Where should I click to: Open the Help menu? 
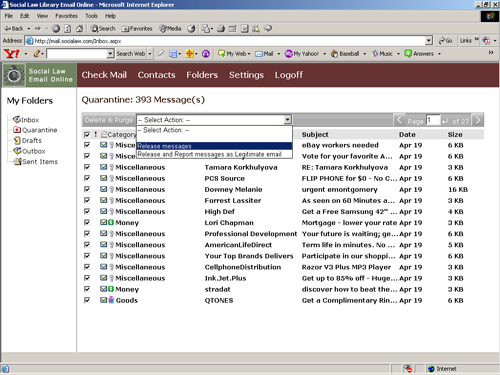(110, 16)
